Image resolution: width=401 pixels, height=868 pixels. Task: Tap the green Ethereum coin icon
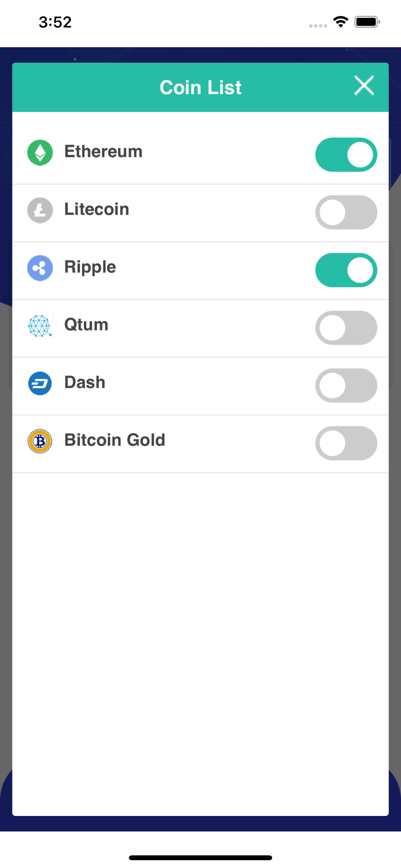[40, 153]
